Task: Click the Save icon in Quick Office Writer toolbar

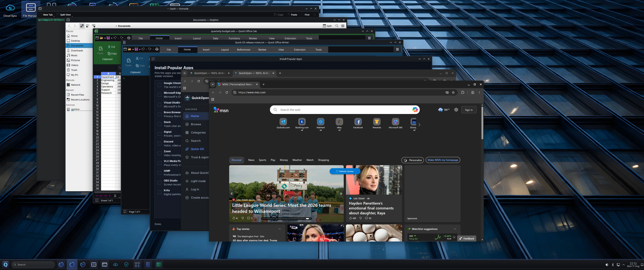Action: tap(136, 49)
